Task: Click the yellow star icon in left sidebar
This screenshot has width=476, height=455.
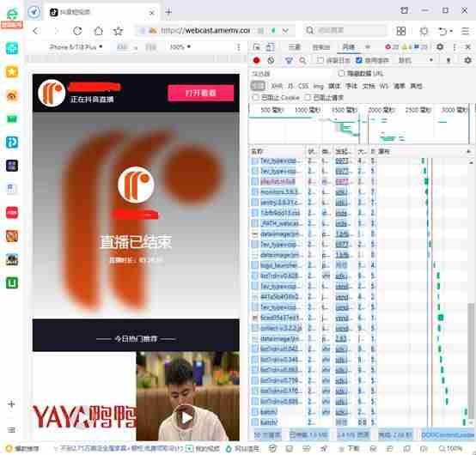Action: click(12, 72)
